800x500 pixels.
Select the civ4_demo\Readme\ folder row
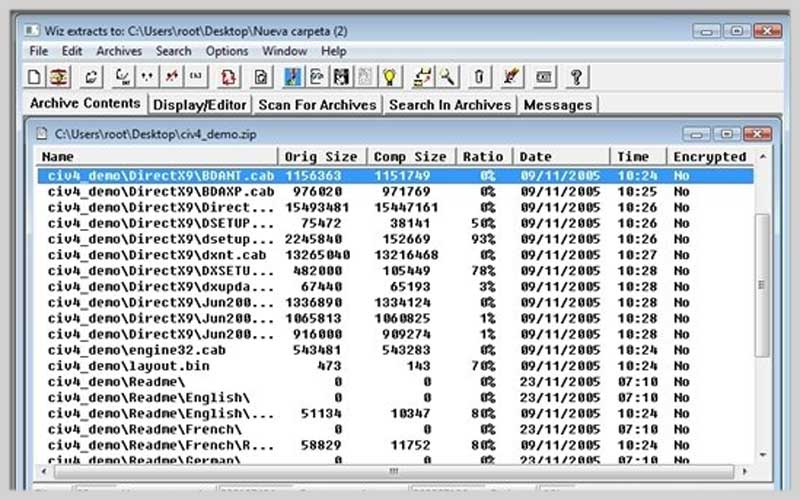tap(395, 382)
